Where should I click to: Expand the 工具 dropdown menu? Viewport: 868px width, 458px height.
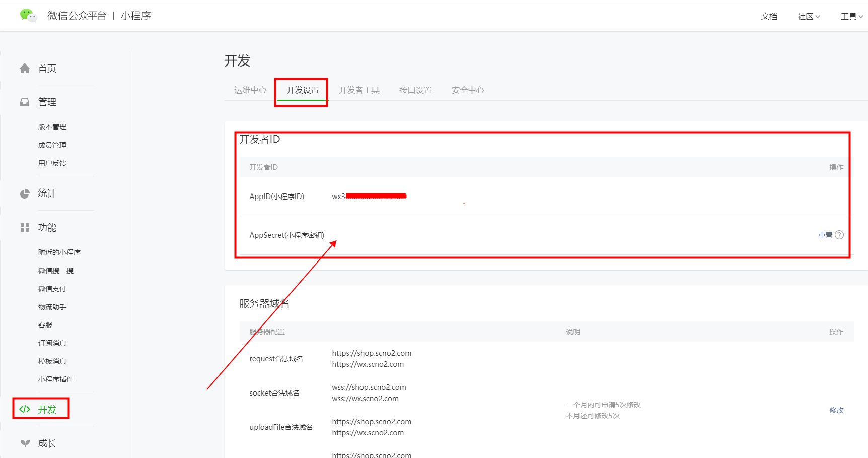[852, 16]
